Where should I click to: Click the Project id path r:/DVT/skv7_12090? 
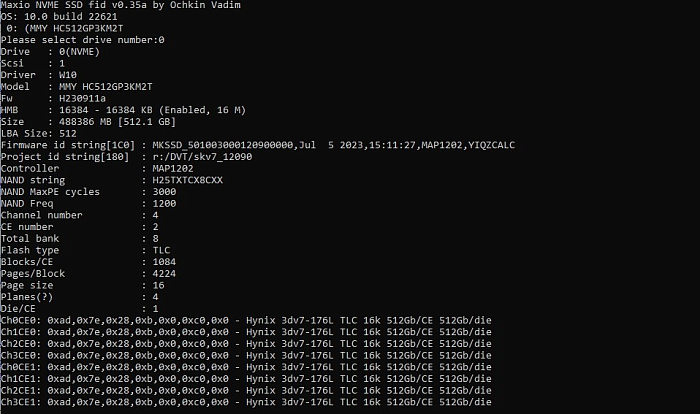click(202, 157)
